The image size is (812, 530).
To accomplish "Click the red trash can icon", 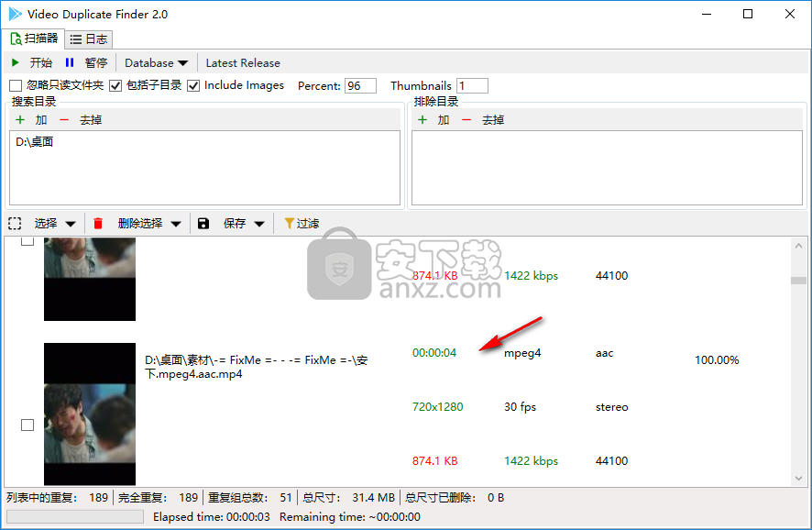I will pyautogui.click(x=98, y=224).
